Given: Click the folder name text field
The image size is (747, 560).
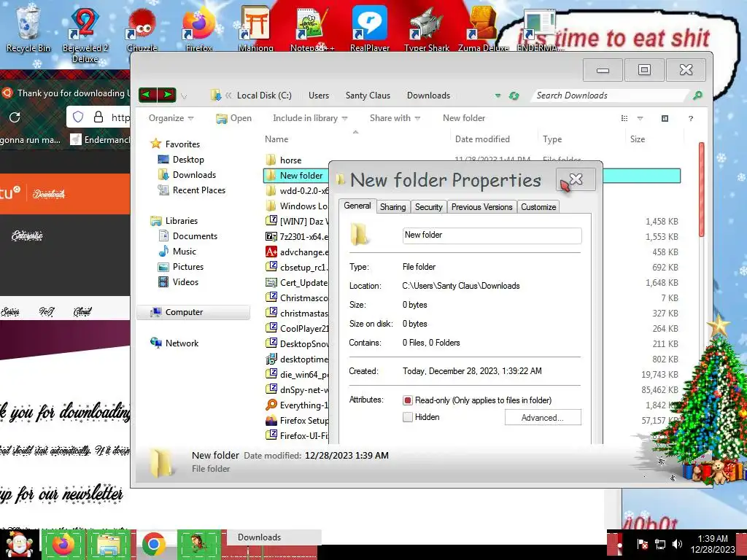Looking at the screenshot, I should click(x=492, y=236).
